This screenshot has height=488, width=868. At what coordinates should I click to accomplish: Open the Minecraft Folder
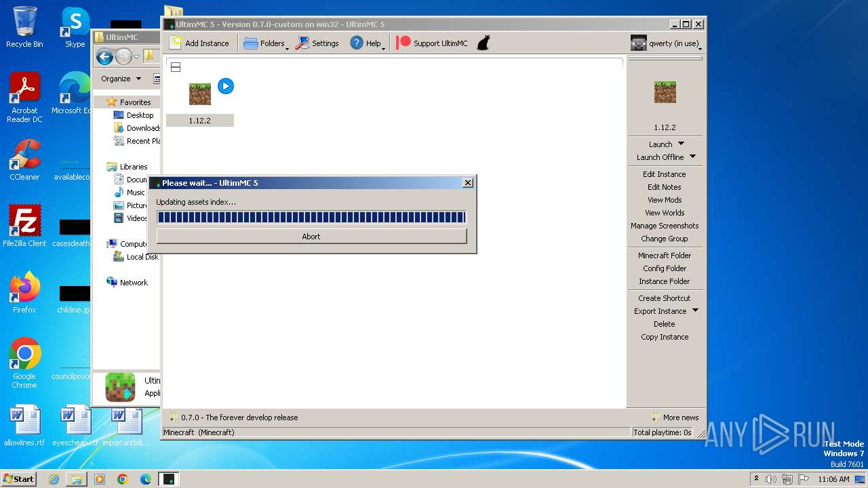tap(665, 256)
